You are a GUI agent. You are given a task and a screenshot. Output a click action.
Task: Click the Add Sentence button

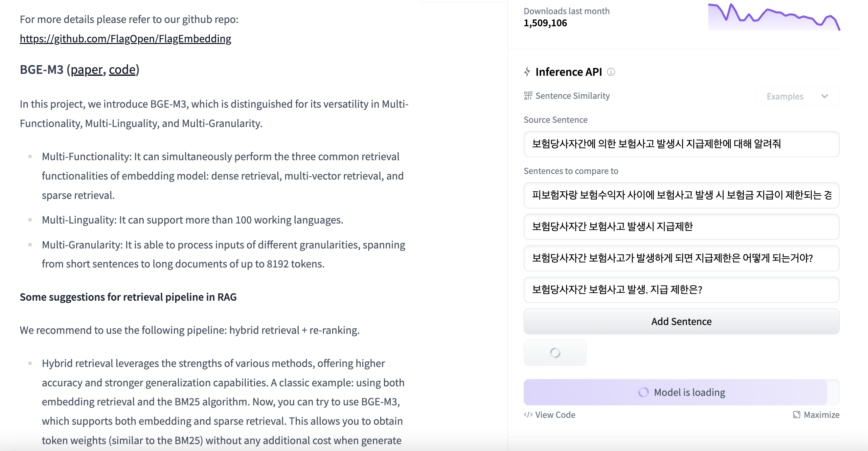point(681,321)
